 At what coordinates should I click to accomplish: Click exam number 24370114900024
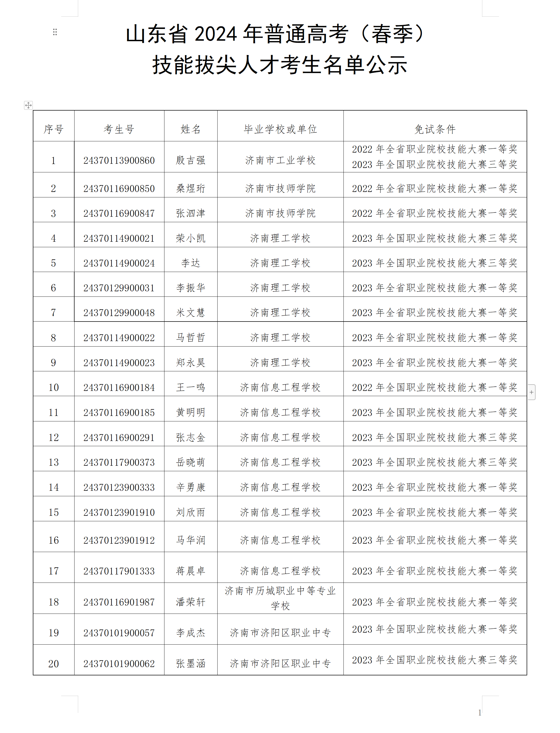(119, 263)
